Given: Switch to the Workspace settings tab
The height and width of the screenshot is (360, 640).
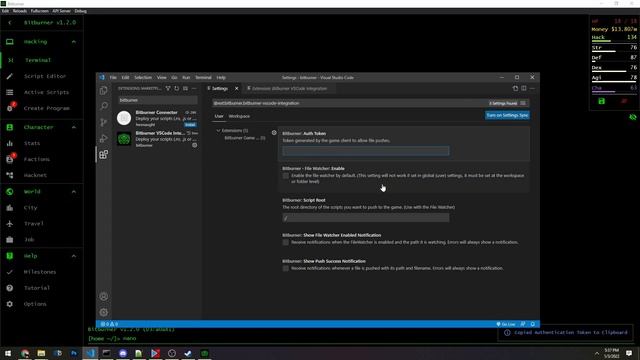Looking at the screenshot, I should tap(239, 116).
